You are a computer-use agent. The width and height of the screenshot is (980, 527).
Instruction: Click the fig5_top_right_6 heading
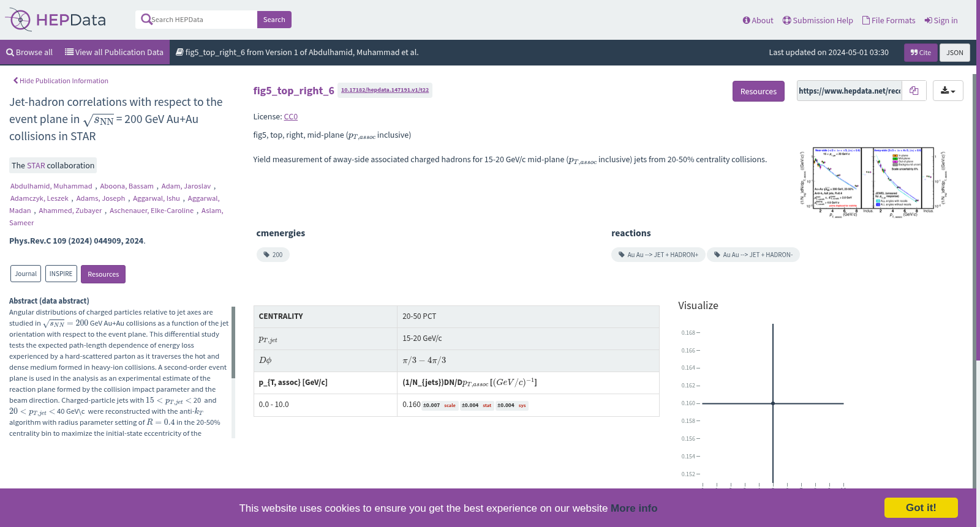(294, 91)
